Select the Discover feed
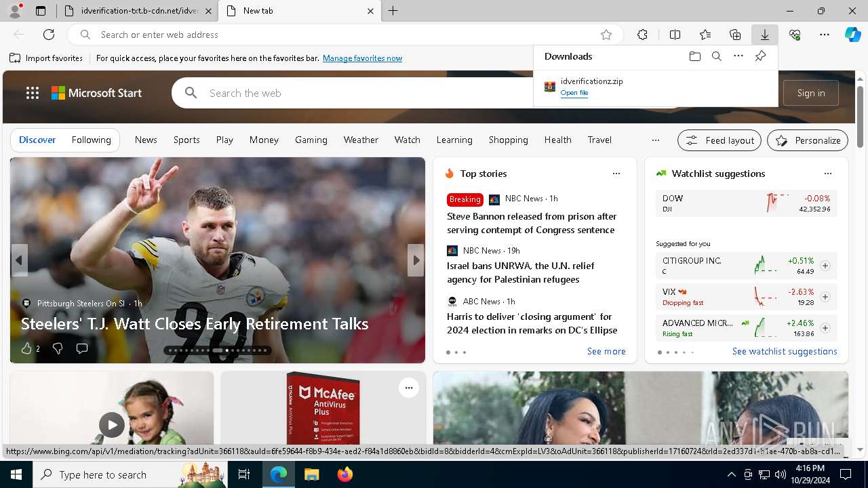The height and width of the screenshot is (488, 868). (37, 140)
